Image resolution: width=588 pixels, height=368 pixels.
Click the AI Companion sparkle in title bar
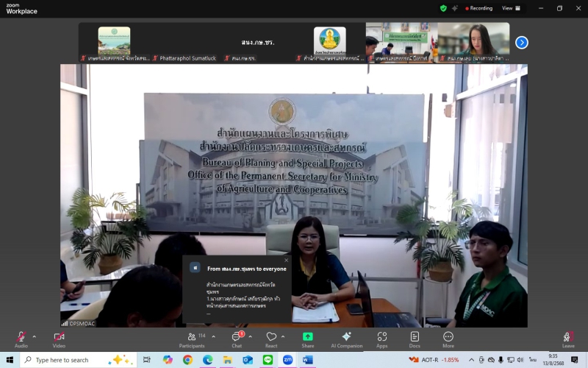point(455,8)
